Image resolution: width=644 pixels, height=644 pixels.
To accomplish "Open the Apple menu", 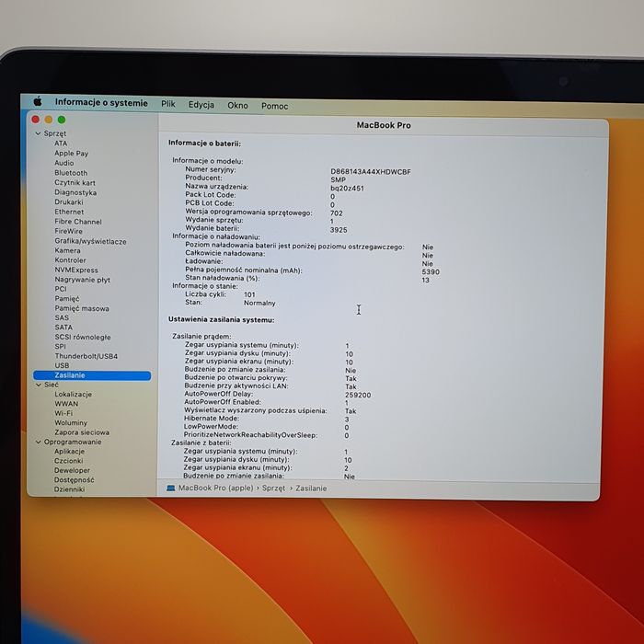I will point(38,101).
